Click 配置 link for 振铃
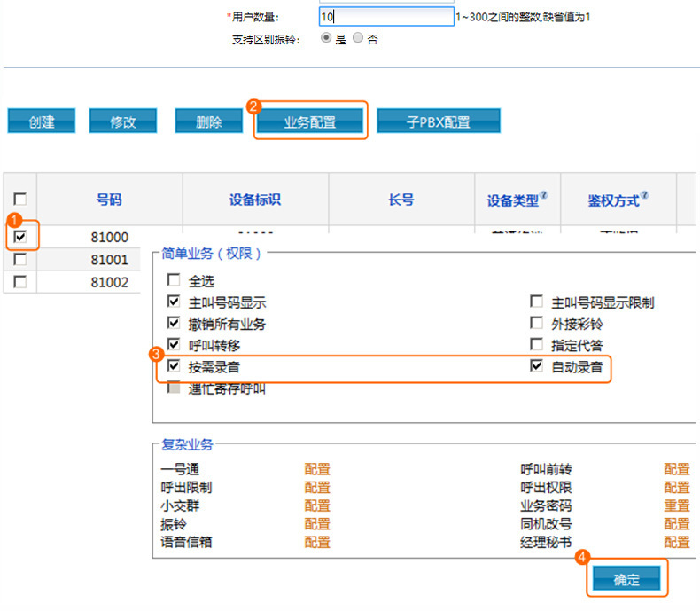Screen dimensions: 700x611 click(x=317, y=524)
